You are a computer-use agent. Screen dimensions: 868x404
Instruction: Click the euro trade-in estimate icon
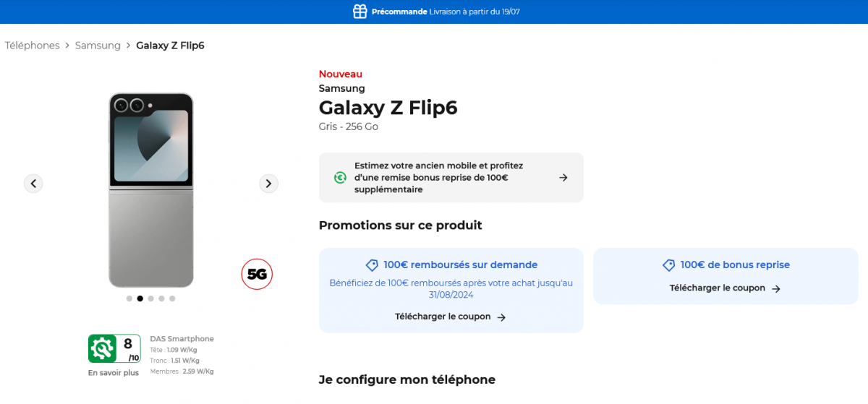[340, 178]
